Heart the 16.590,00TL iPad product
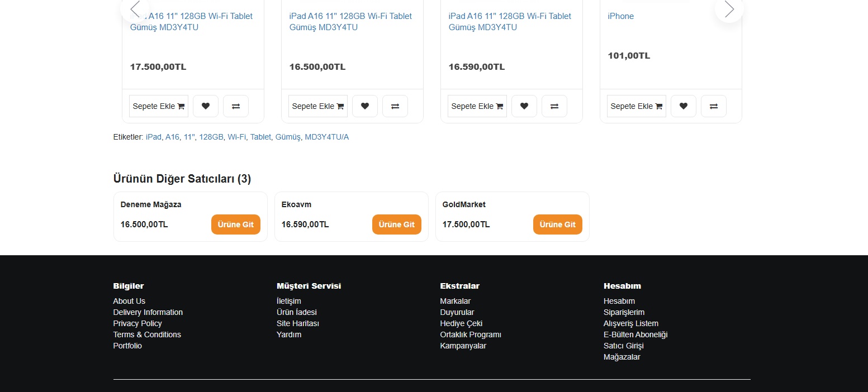Image resolution: width=868 pixels, height=392 pixels. (524, 106)
